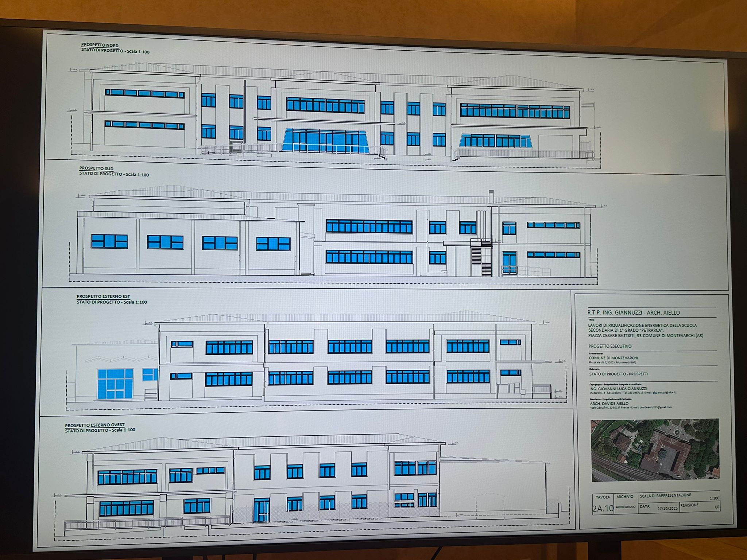
Task: Click the ground-floor door on west elevation
Action: 262,510
